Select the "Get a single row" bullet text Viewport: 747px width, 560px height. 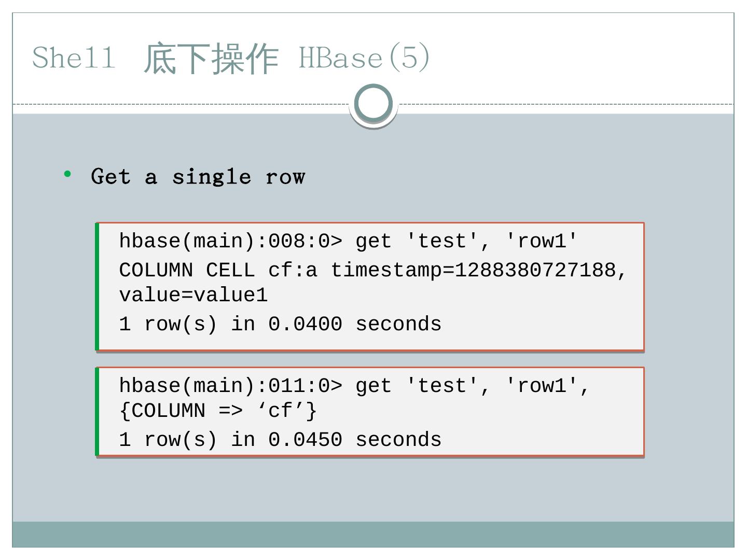198,177
